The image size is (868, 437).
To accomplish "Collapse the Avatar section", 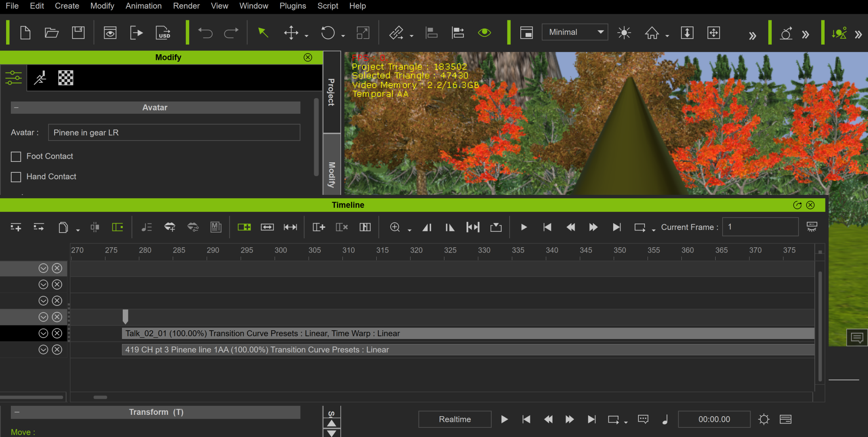I will pos(16,108).
